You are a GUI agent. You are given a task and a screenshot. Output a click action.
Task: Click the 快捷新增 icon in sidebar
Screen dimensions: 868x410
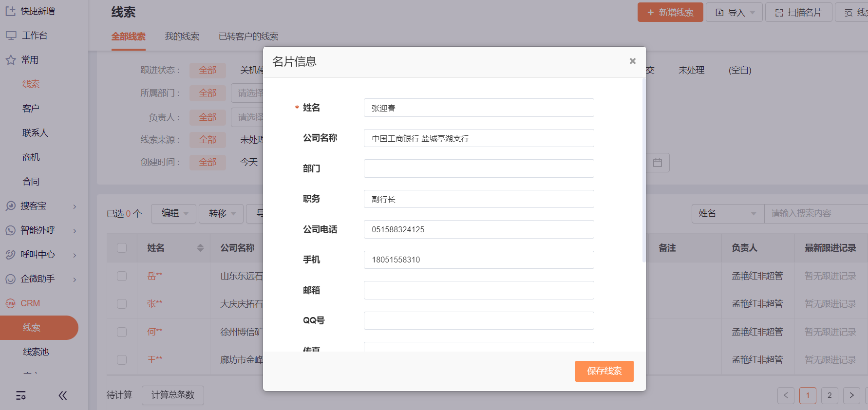point(10,11)
